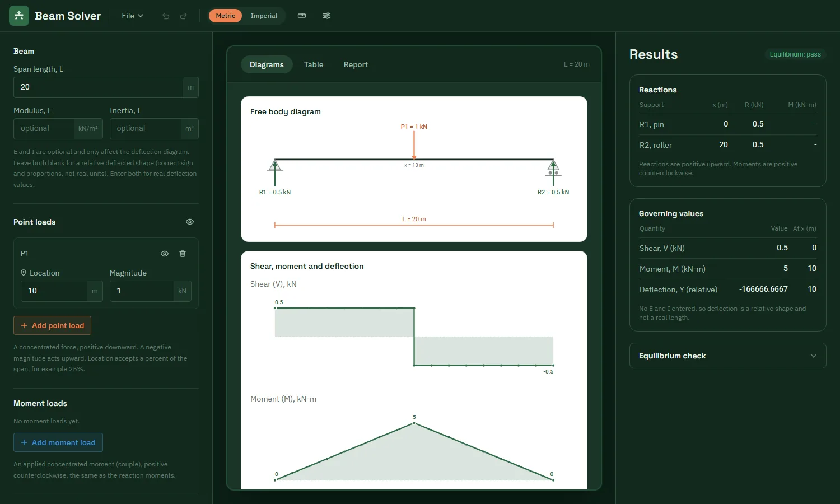This screenshot has width=840, height=504.
Task: Click the roller support symbol at R2
Action: [x=553, y=167]
